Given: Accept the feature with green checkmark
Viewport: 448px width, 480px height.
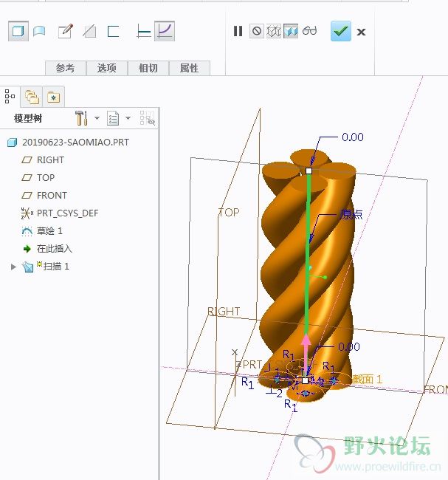Looking at the screenshot, I should (x=340, y=31).
